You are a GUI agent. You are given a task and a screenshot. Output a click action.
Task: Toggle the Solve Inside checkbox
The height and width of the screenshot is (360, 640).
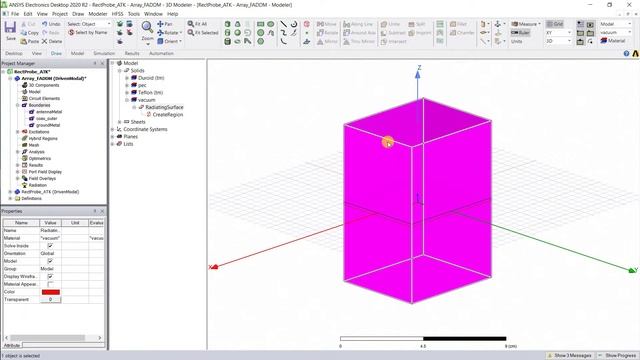[x=50, y=246]
